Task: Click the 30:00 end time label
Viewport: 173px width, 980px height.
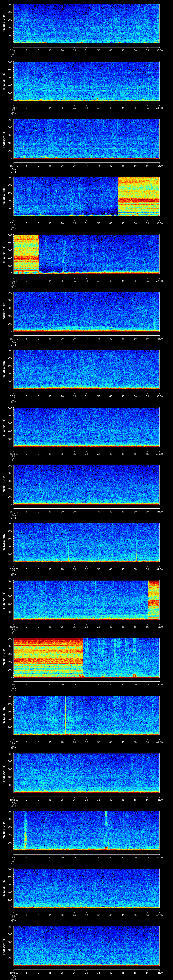Action: pyautogui.click(x=159, y=50)
